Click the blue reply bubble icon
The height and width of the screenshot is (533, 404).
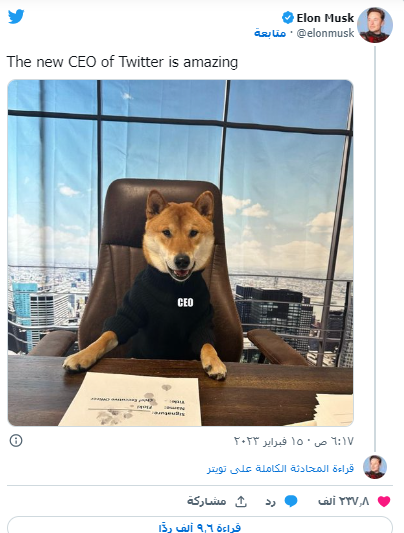click(291, 501)
